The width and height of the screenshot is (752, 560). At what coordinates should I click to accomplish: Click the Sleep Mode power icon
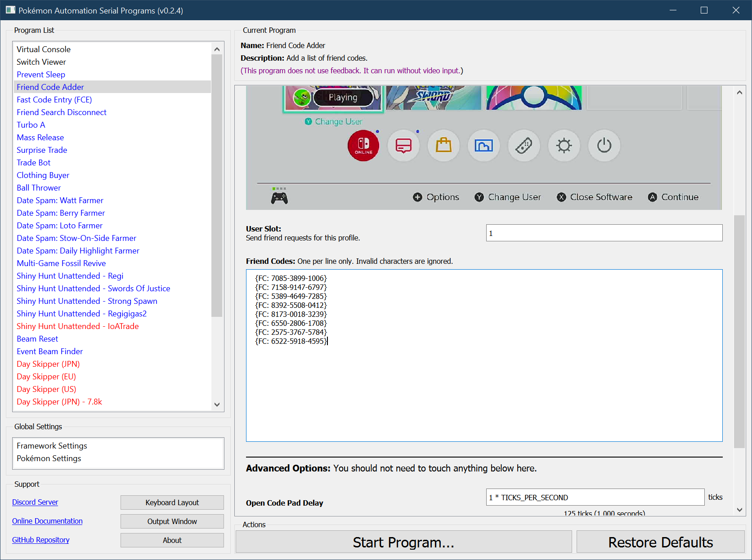604,146
